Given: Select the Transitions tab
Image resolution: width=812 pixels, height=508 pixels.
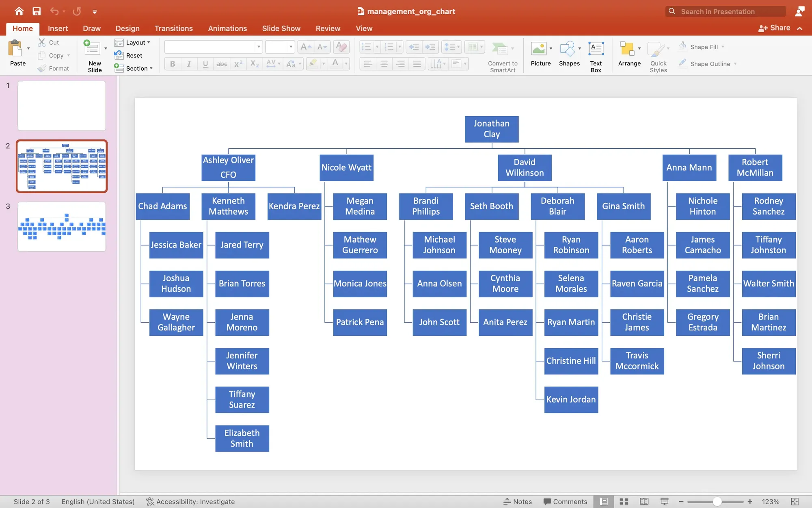Looking at the screenshot, I should pos(174,28).
